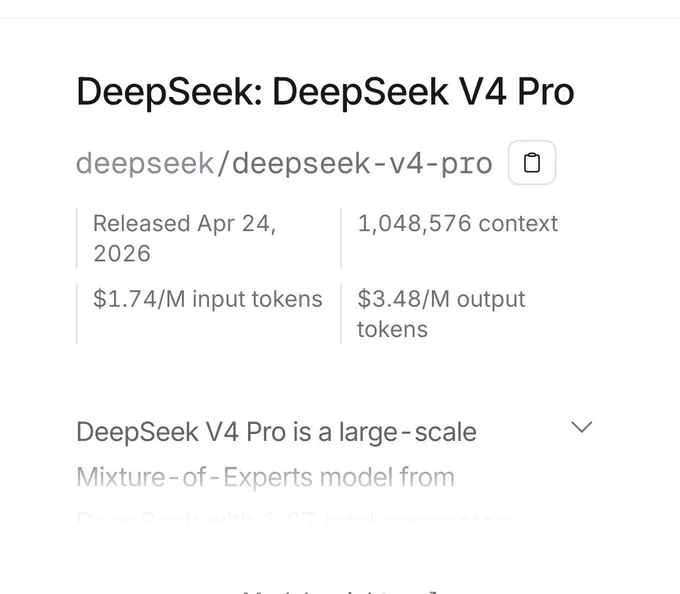This screenshot has width=680, height=594.
Task: Click the $1.74/M input tokens price
Action: (208, 299)
